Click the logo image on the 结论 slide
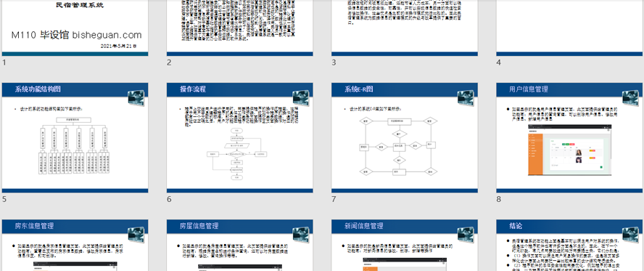 point(630,235)
